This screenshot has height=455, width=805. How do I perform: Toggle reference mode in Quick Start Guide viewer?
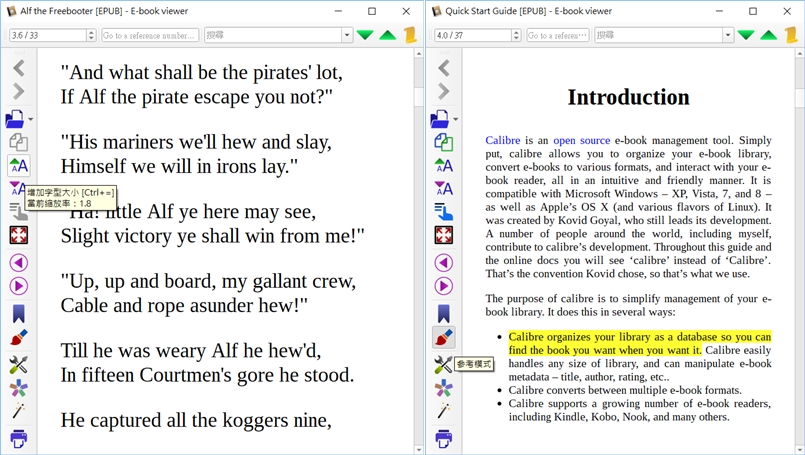click(x=443, y=337)
